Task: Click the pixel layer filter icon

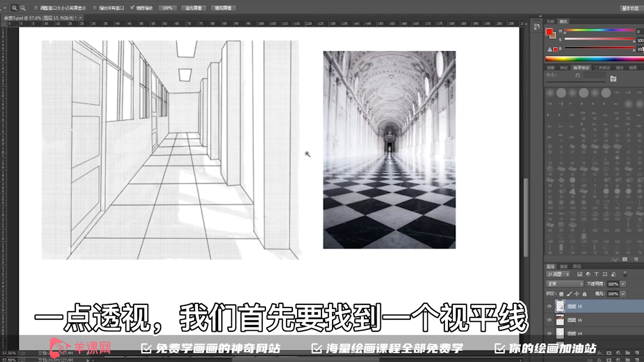Action: [x=580, y=274]
